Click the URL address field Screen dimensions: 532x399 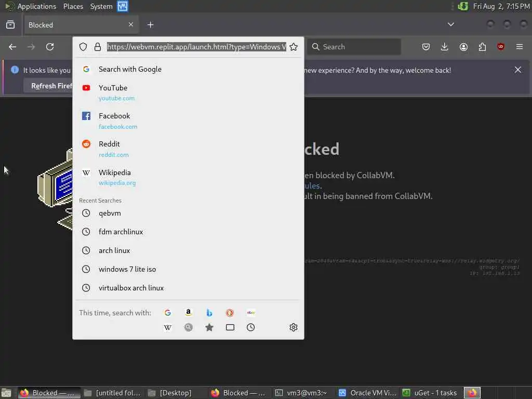[x=196, y=47]
